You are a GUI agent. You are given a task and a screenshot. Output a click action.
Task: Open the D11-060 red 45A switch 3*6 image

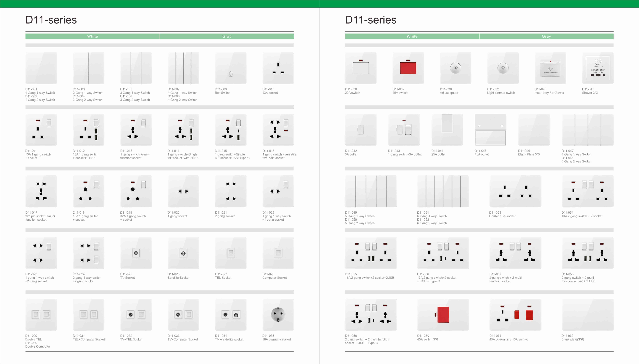click(x=443, y=315)
